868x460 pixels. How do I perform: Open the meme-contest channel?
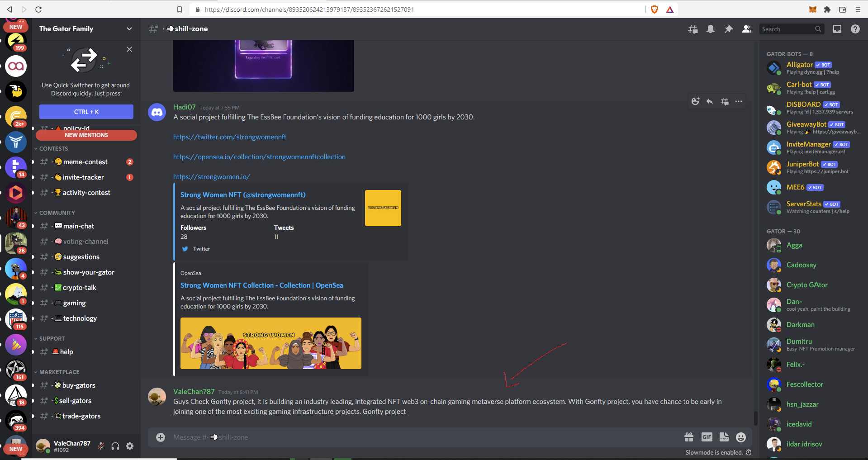tap(86, 162)
